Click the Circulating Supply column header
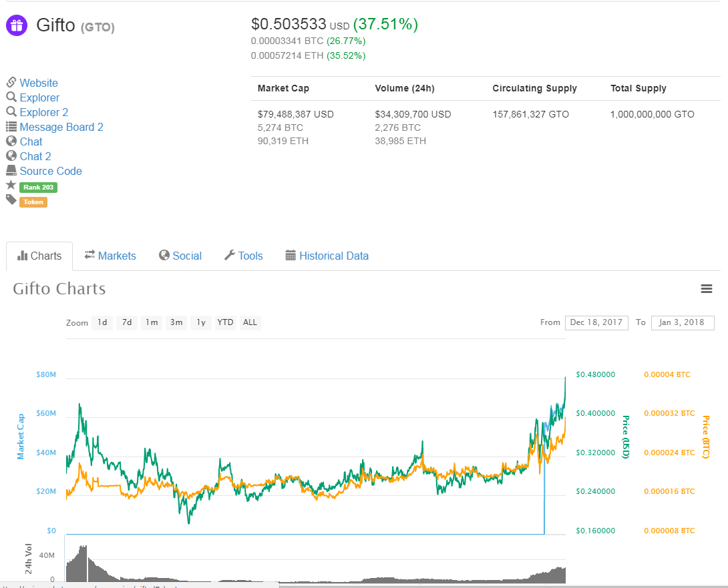Image resolution: width=728 pixels, height=588 pixels. (535, 88)
